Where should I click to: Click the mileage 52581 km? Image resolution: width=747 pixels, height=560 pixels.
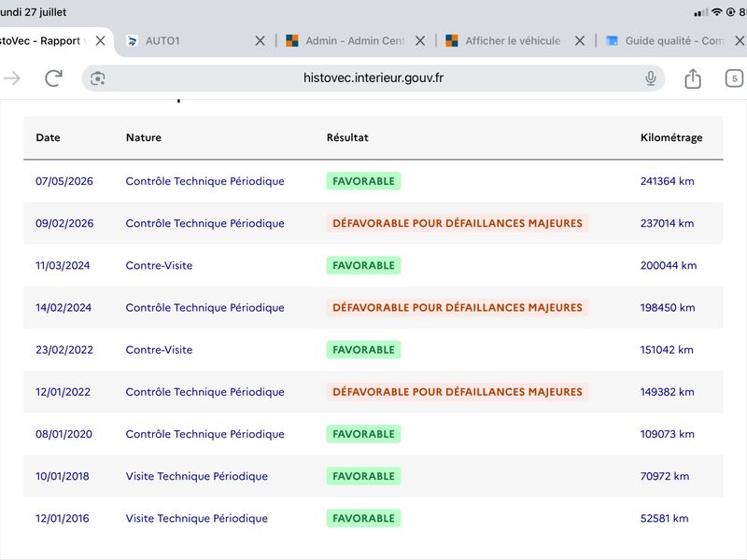(x=664, y=518)
